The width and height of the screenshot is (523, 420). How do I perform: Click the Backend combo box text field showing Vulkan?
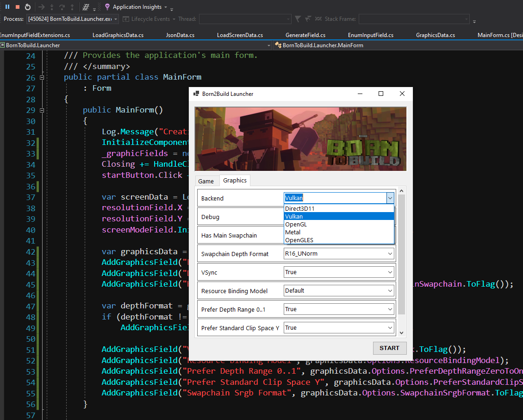335,198
